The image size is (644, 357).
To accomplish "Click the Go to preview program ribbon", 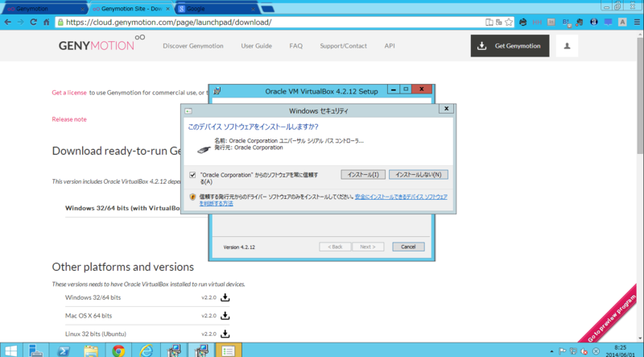I will click(612, 318).
